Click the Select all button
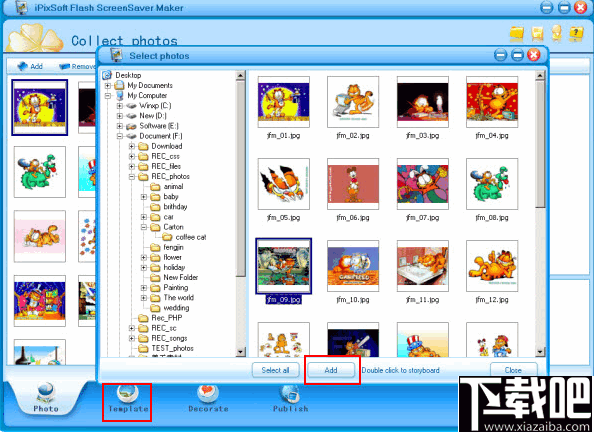Viewport: 594px width, 432px height. 275,370
